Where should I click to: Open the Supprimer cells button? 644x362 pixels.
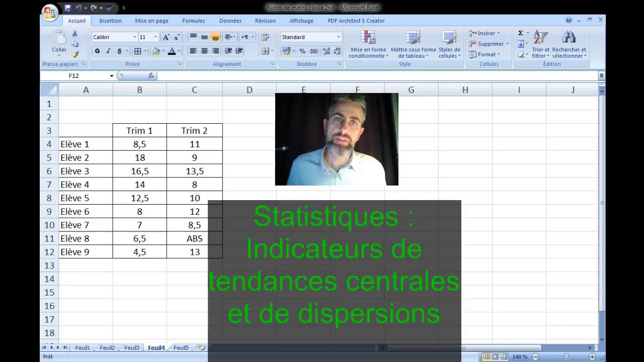[x=489, y=44]
